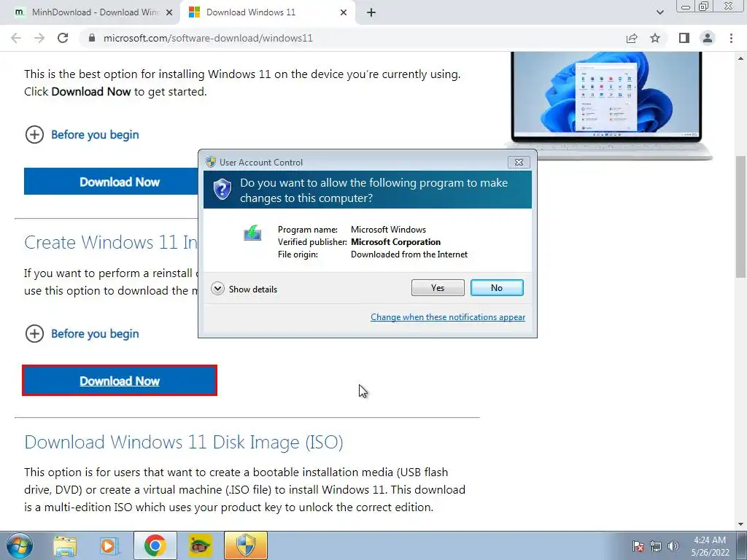Screen dimensions: 747x560
Task: Close the User Account Control dialog
Action: [519, 163]
